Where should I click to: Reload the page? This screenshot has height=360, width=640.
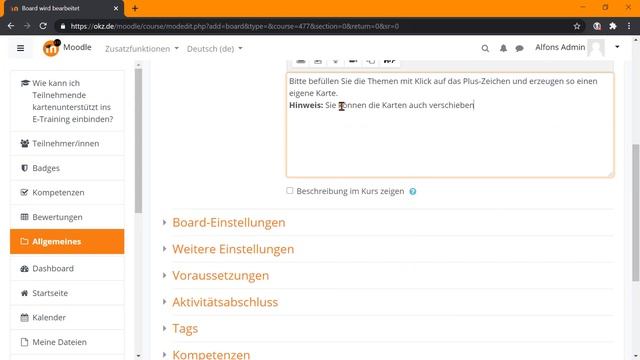click(x=43, y=26)
